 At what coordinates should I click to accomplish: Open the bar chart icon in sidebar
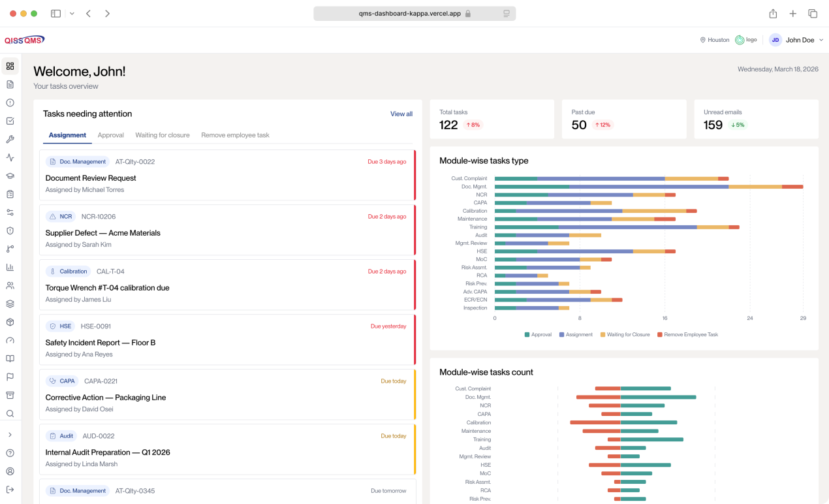coord(10,267)
